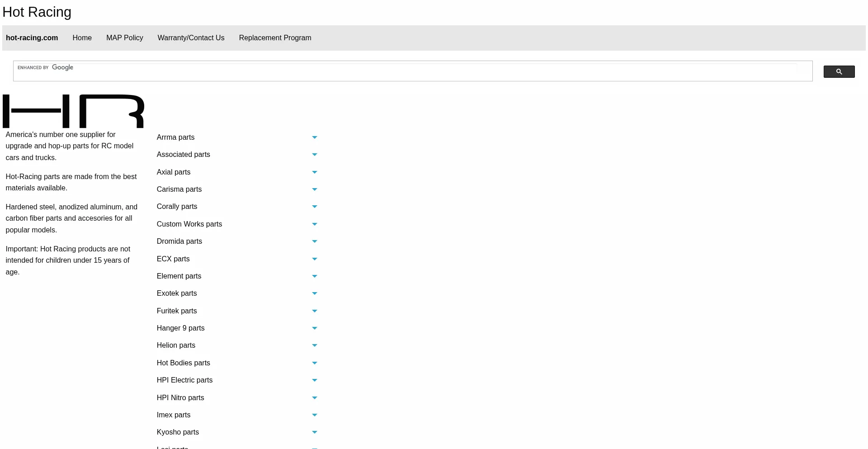Click arrow next to HPI Nitro parts
The image size is (868, 449).
click(314, 398)
